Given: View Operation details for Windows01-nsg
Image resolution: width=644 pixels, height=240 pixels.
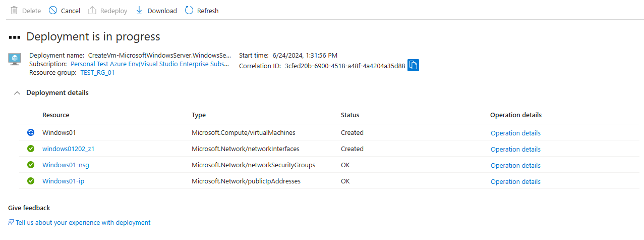Looking at the screenshot, I should point(515,165).
